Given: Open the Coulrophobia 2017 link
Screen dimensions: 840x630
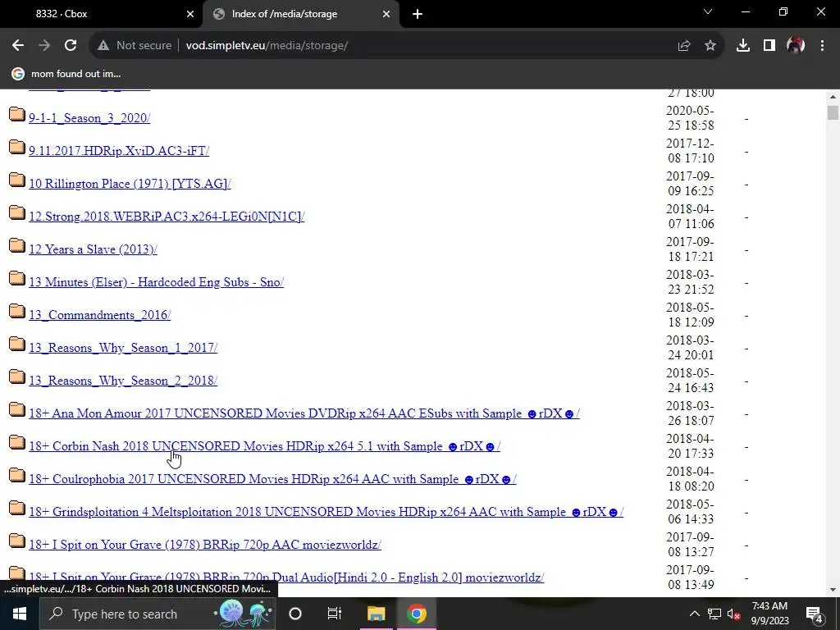Looking at the screenshot, I should 272,479.
